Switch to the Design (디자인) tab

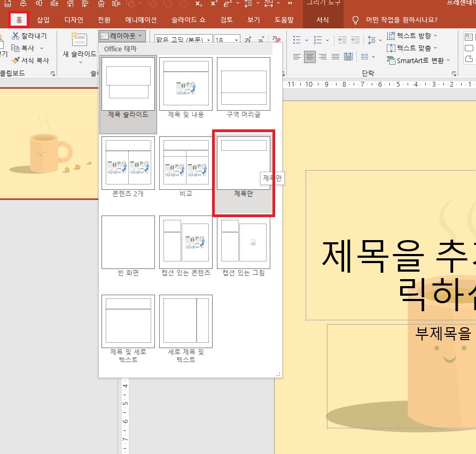click(74, 20)
